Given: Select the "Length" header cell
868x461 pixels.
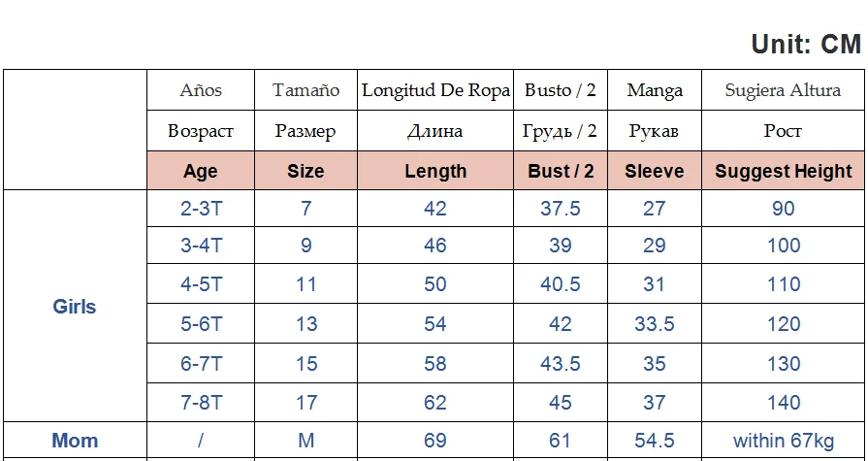Looking at the screenshot, I should [435, 172].
